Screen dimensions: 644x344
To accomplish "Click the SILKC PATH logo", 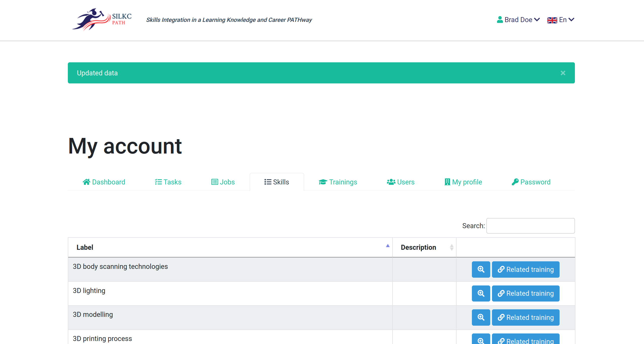I will tap(102, 20).
